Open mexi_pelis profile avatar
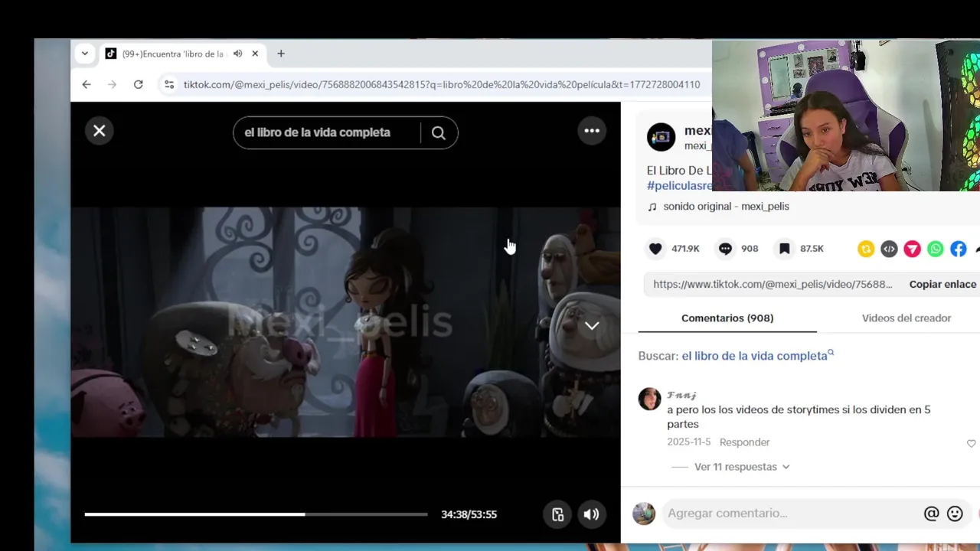This screenshot has width=980, height=551. 661,137
